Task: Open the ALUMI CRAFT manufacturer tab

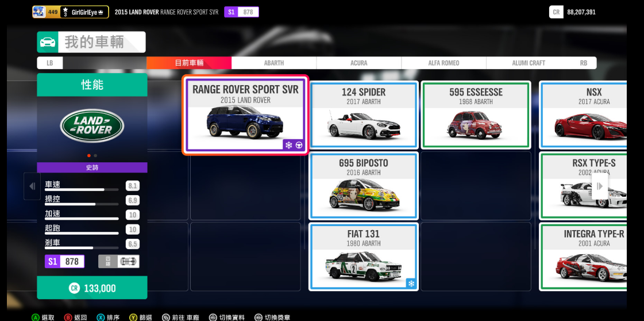Action: (529, 63)
